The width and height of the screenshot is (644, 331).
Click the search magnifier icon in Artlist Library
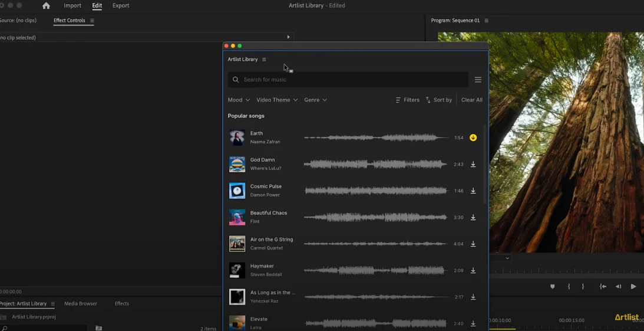(236, 80)
